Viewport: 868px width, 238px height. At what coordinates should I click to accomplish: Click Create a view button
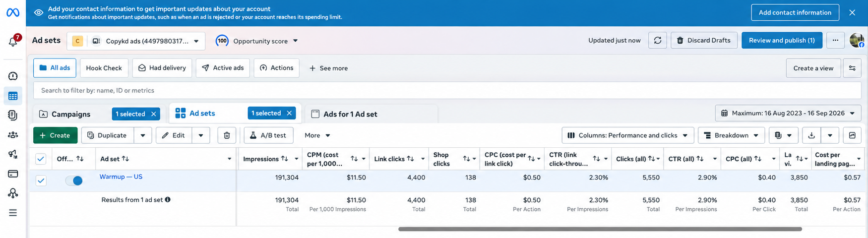click(x=813, y=68)
